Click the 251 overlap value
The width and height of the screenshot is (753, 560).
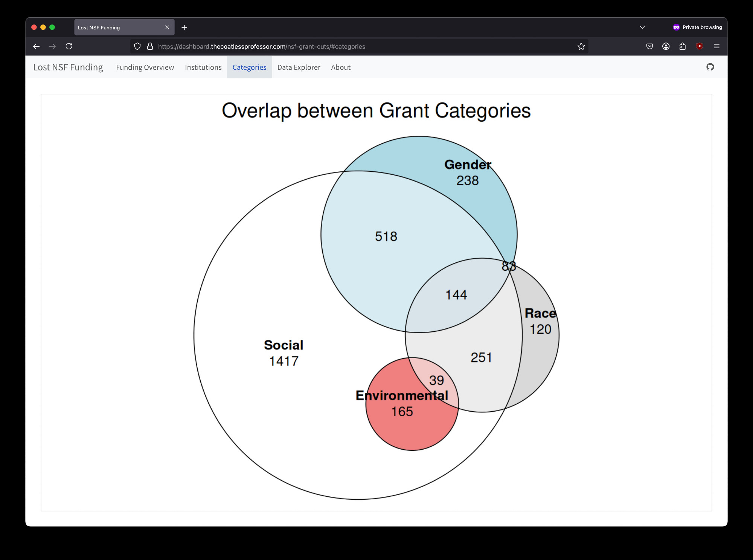481,357
